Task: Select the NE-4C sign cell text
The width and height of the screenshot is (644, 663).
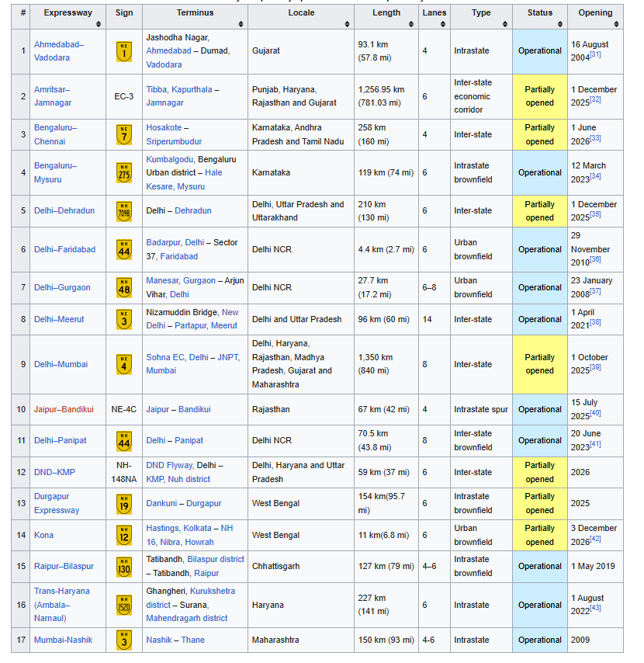Action: click(124, 409)
